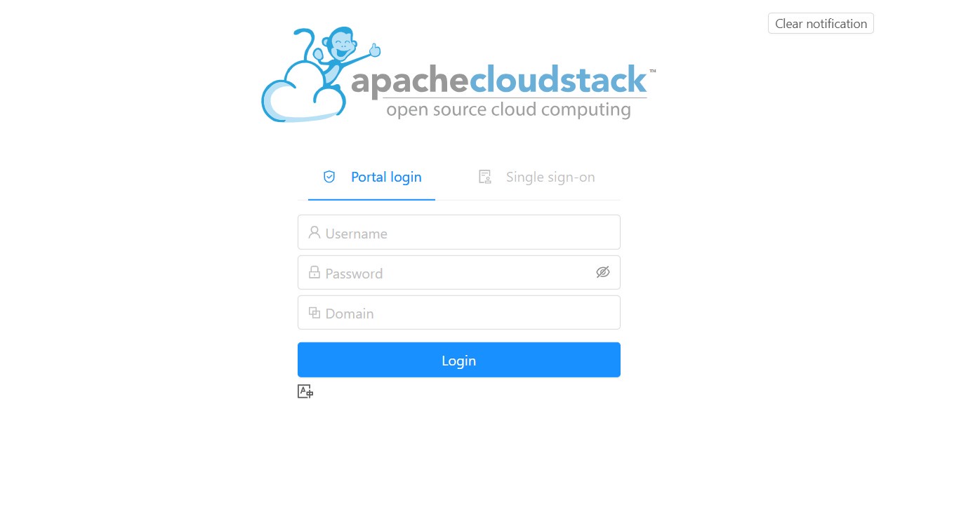Image resolution: width=980 pixels, height=517 pixels.
Task: Focus the Domain input field
Action: point(459,312)
